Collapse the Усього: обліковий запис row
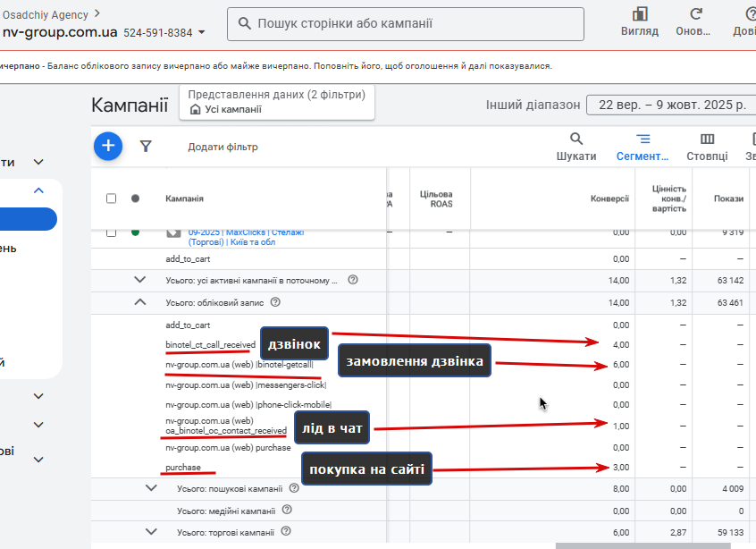Viewport: 756px width, 549px height. tap(140, 302)
